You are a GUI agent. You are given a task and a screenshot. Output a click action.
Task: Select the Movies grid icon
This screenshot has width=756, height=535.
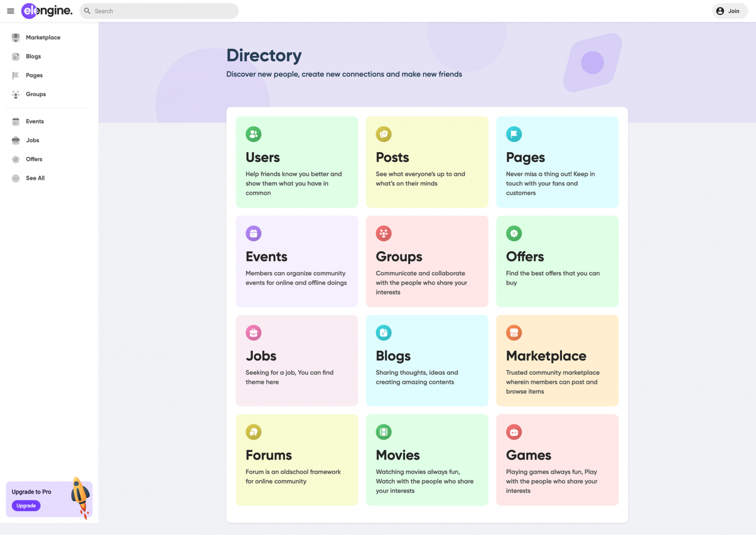(x=383, y=431)
